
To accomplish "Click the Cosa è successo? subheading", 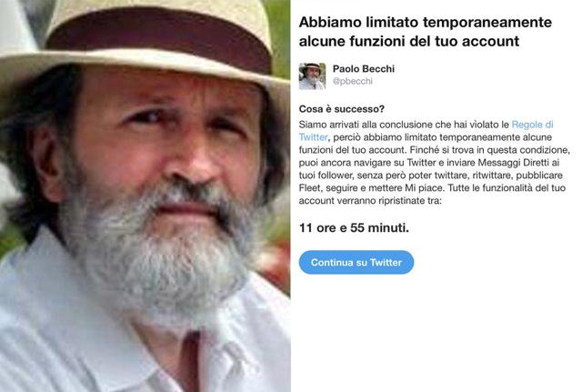I will [342, 109].
